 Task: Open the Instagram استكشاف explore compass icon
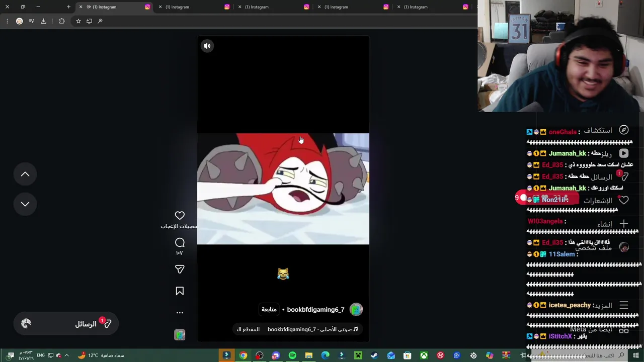click(x=624, y=130)
